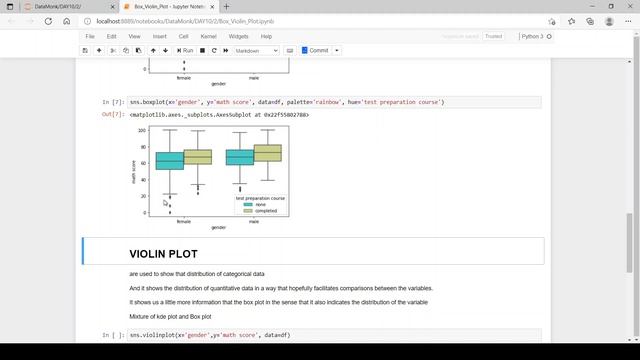
Task: Open the View menu
Action: pyautogui.click(x=134, y=36)
